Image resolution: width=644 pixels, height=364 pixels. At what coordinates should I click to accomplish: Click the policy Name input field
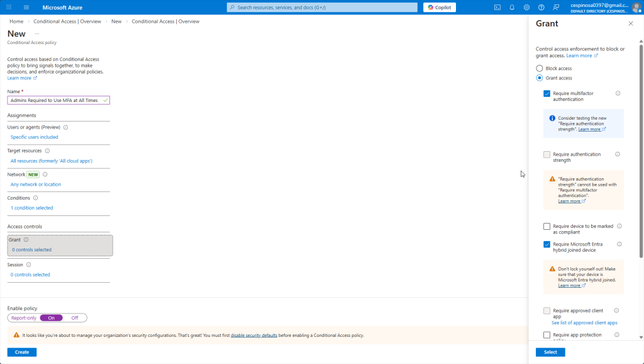coord(54,100)
